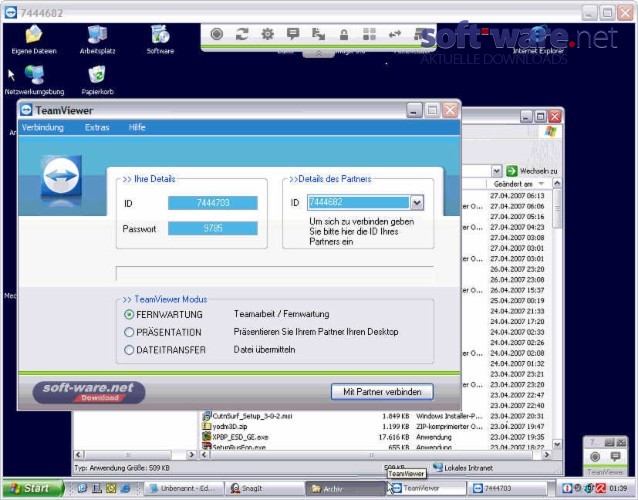Click the Internet Explorer quick launch icon

click(125, 488)
